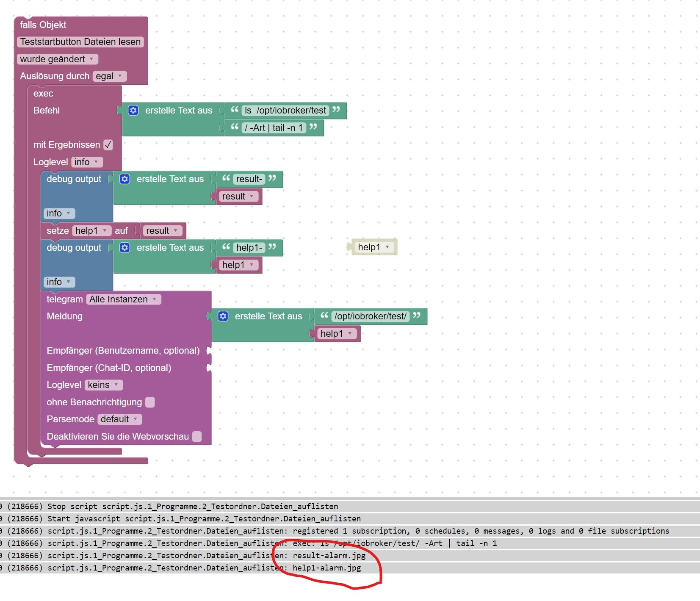Select the "falls Objekt" trigger block header

(43, 25)
